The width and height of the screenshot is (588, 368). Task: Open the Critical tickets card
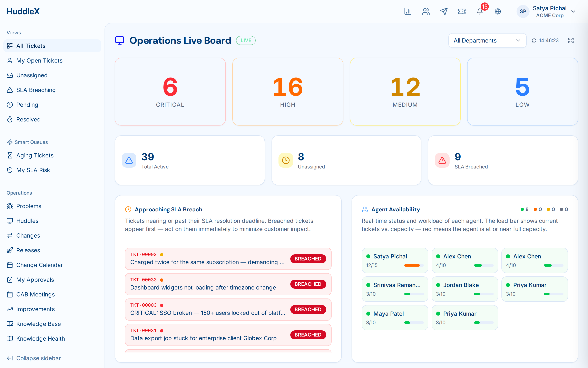point(170,92)
